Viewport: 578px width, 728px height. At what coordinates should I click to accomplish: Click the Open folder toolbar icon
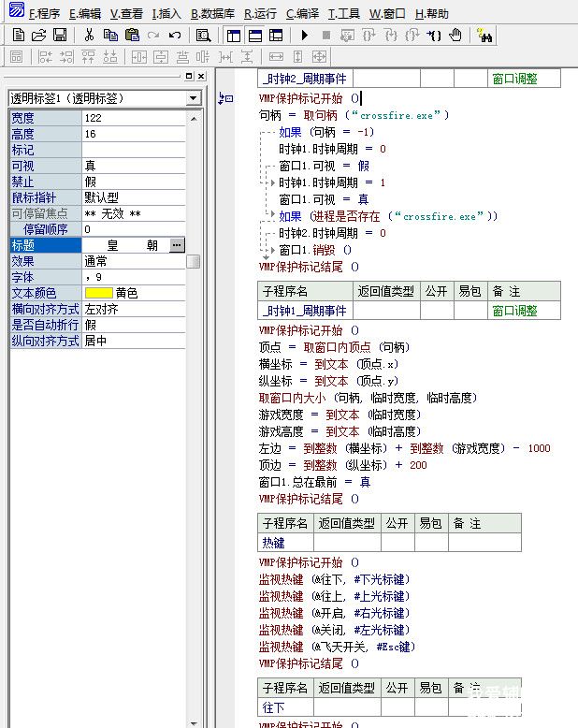39,36
